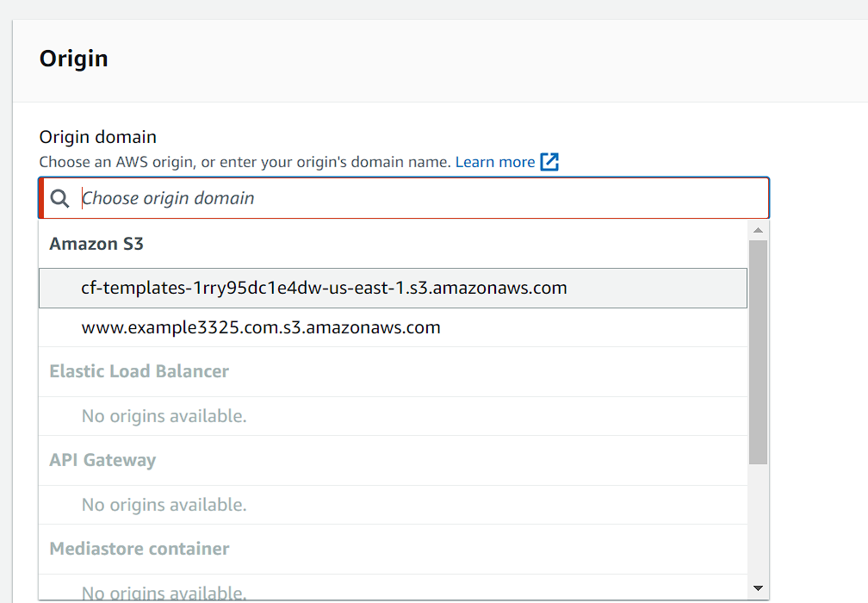Click the Amazon S3 group header
Image resolution: width=868 pixels, height=603 pixels.
point(96,244)
